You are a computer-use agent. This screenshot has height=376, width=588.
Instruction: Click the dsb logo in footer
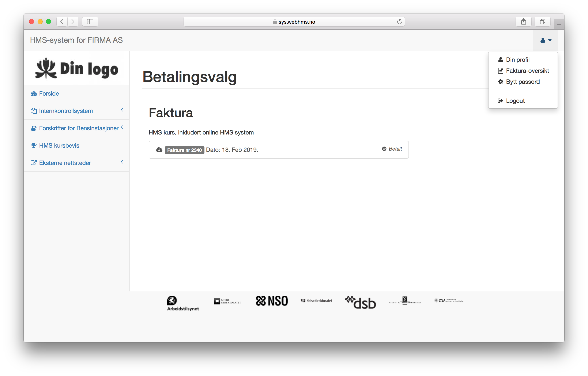point(360,302)
